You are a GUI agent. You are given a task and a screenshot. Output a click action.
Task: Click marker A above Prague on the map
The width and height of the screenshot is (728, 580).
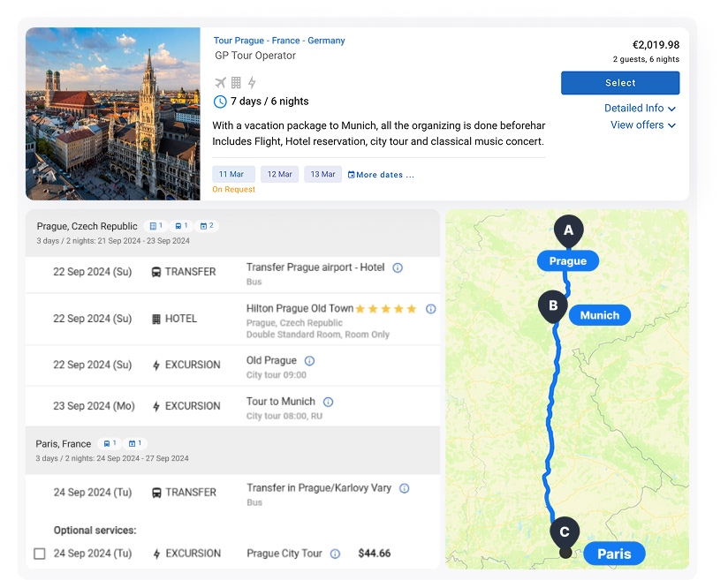point(568,229)
